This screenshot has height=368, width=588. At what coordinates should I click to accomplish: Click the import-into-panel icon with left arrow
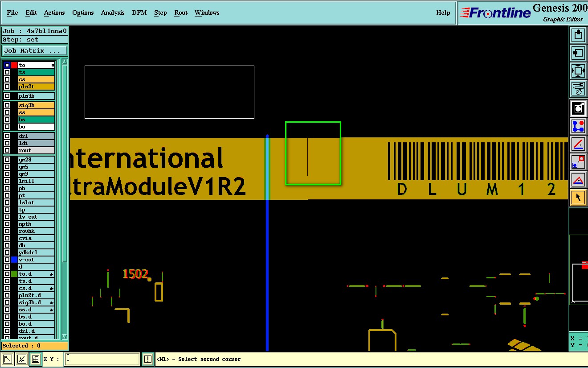click(x=578, y=53)
